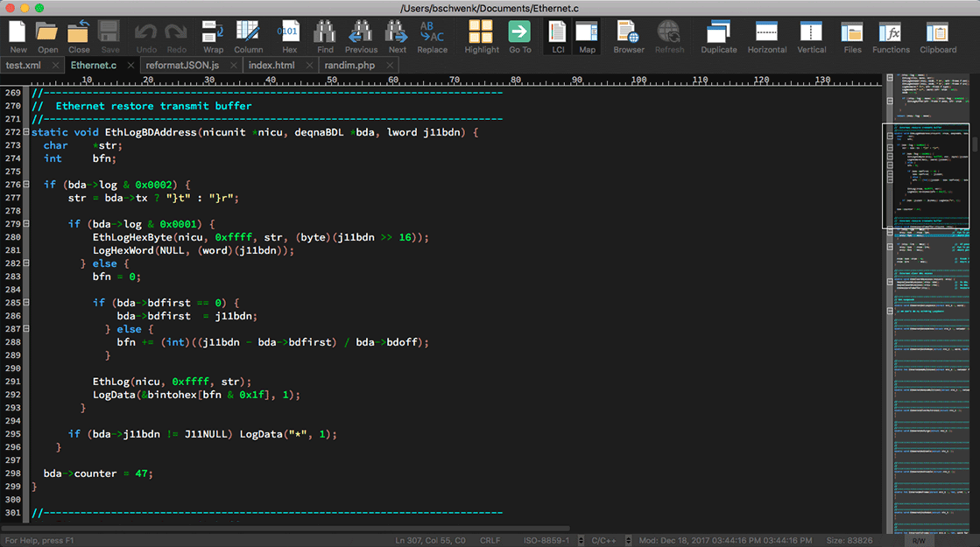This screenshot has height=547, width=980.
Task: Collapse the fold marker at line 285
Action: click(26, 303)
